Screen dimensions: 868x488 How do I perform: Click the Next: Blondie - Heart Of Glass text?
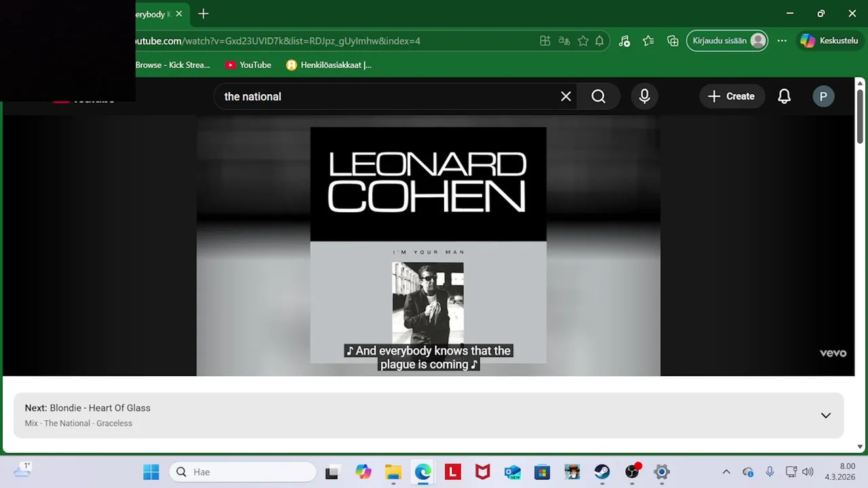click(x=87, y=408)
